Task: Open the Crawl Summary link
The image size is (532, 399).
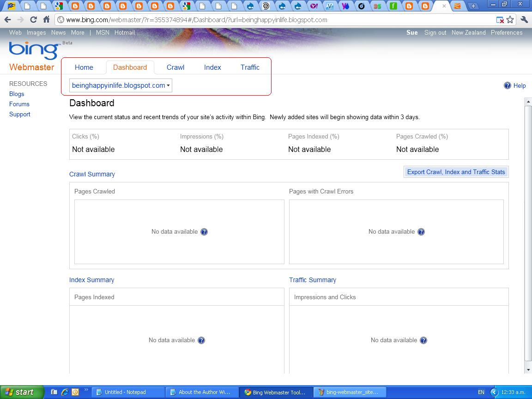Action: pos(92,174)
